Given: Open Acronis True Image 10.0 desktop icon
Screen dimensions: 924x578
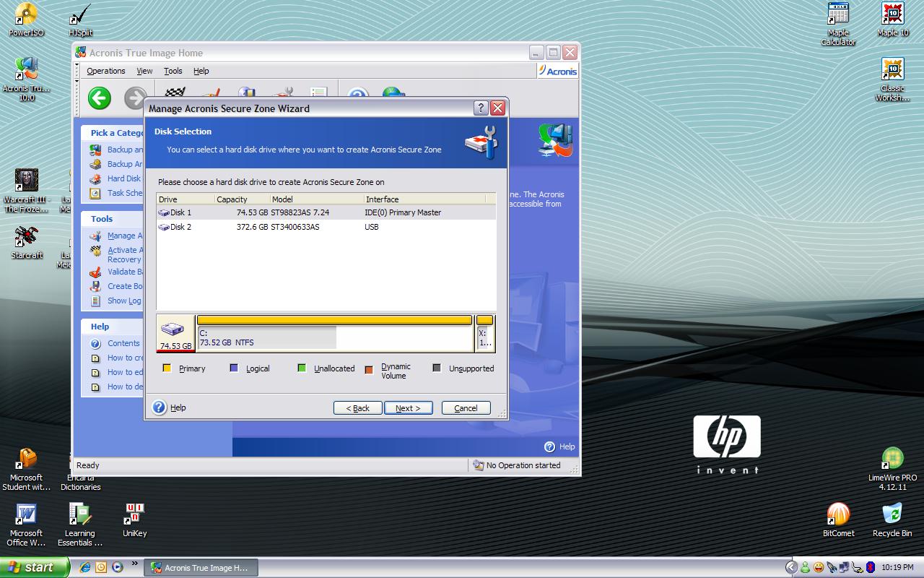Looking at the screenshot, I should point(26,79).
